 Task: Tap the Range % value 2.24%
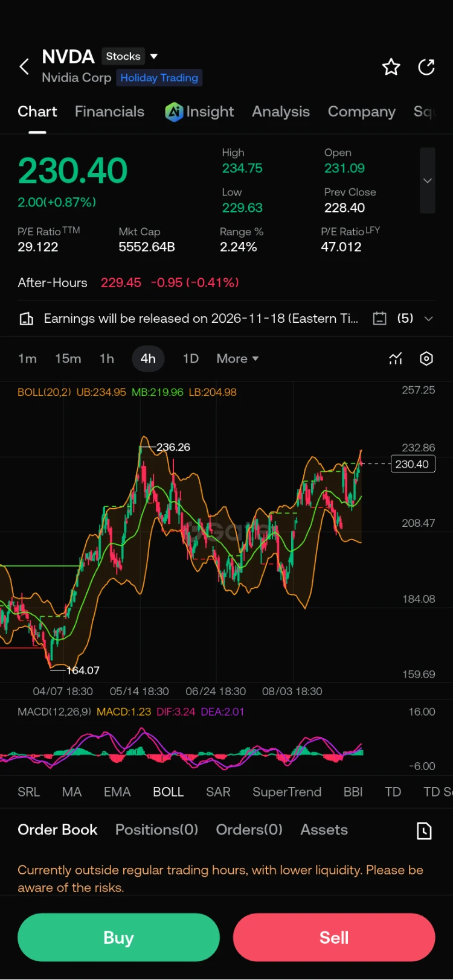(239, 247)
